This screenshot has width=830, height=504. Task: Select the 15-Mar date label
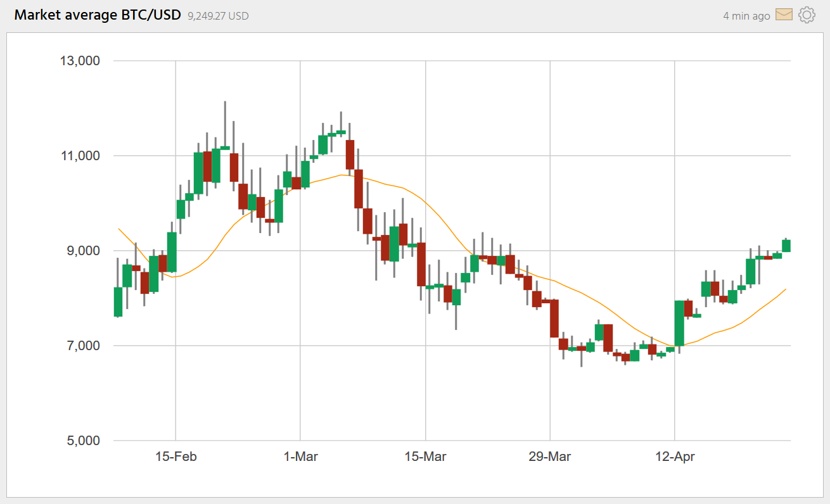(x=425, y=457)
